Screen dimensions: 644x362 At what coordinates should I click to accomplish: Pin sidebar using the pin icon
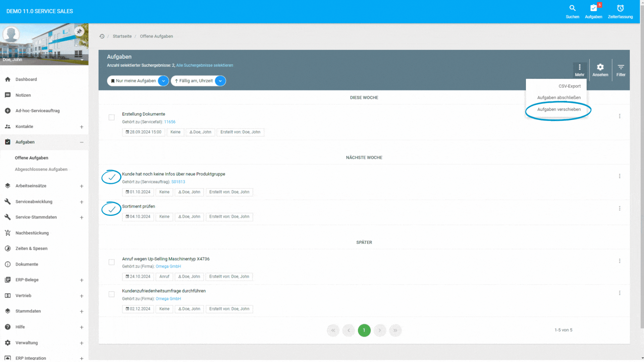tap(79, 32)
